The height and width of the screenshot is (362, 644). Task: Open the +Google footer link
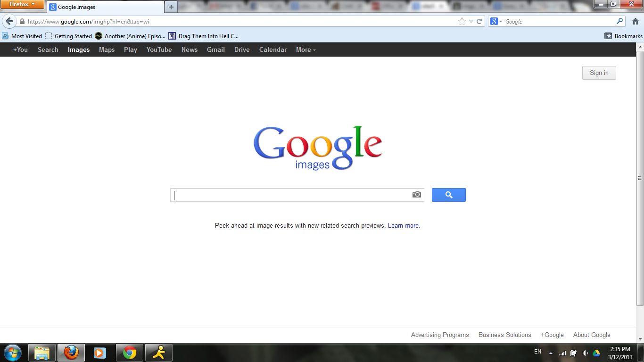pos(552,335)
